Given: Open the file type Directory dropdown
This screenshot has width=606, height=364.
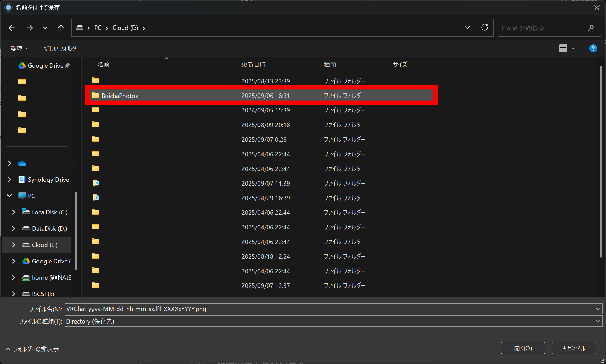Looking at the screenshot, I should [x=597, y=321].
